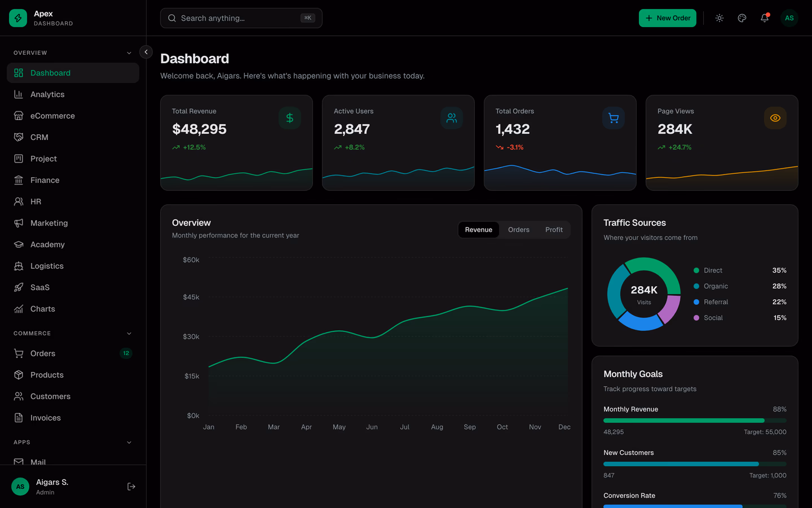This screenshot has width=812, height=508.
Task: Click the Social legend entry
Action: pyautogui.click(x=740, y=318)
